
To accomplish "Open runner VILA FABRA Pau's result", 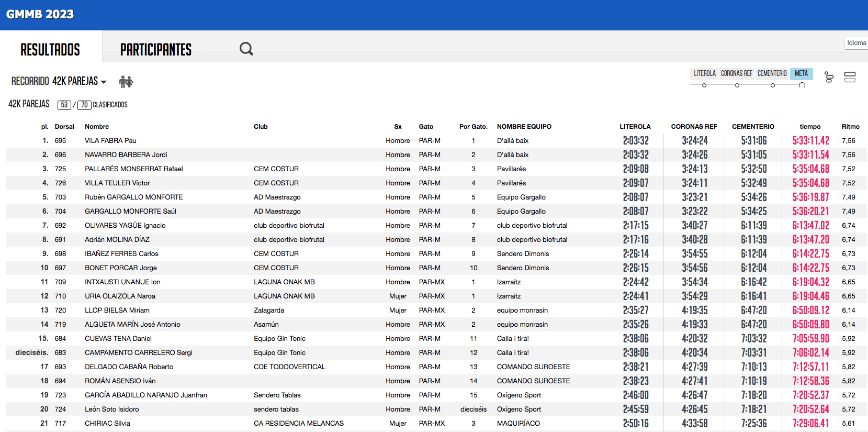I will coord(110,140).
